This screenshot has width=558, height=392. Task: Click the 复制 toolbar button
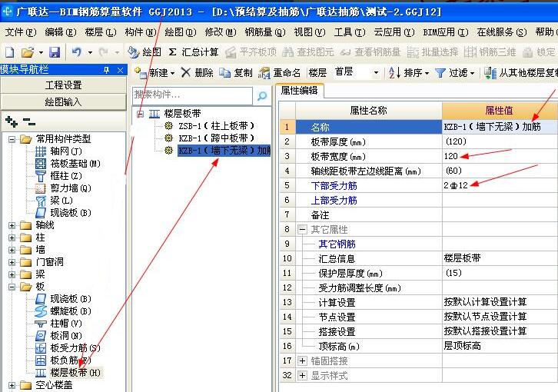click(x=236, y=72)
